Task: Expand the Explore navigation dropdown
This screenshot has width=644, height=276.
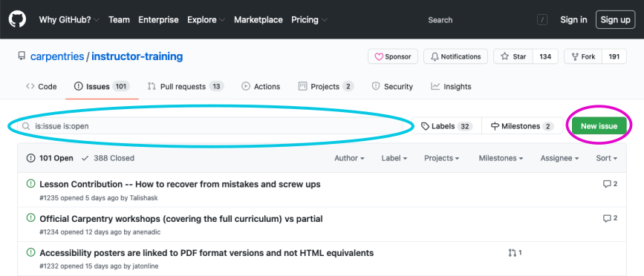Action: coord(206,20)
